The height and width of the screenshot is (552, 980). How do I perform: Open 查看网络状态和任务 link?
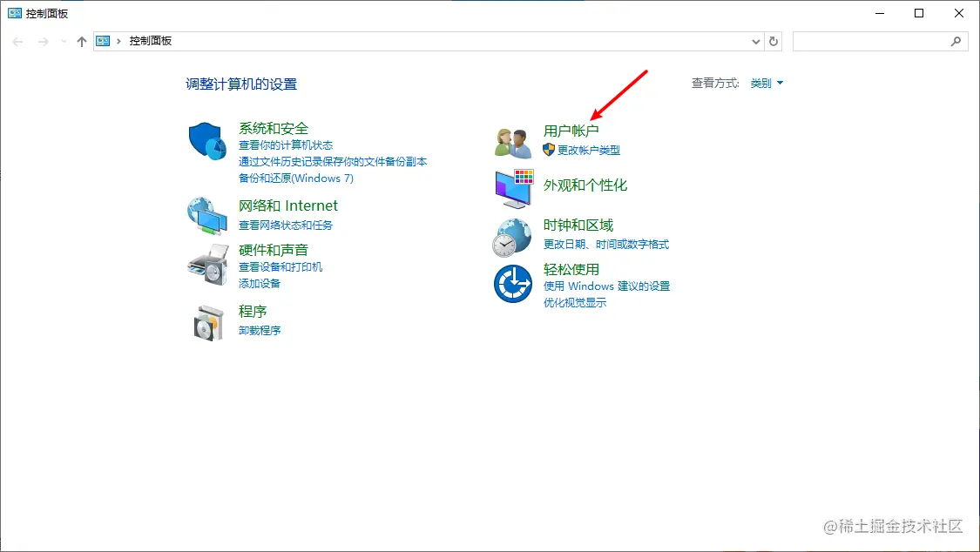click(286, 225)
